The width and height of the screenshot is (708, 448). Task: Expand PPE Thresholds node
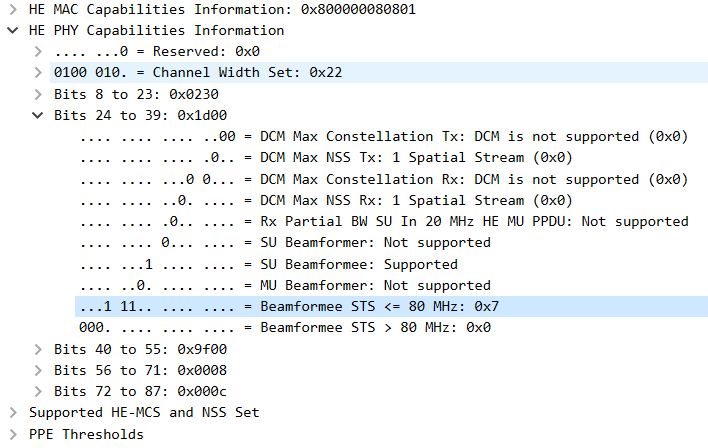(13, 434)
